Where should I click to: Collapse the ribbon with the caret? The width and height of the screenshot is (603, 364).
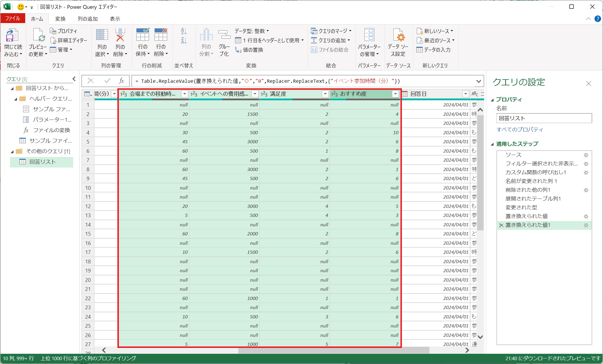588,19
